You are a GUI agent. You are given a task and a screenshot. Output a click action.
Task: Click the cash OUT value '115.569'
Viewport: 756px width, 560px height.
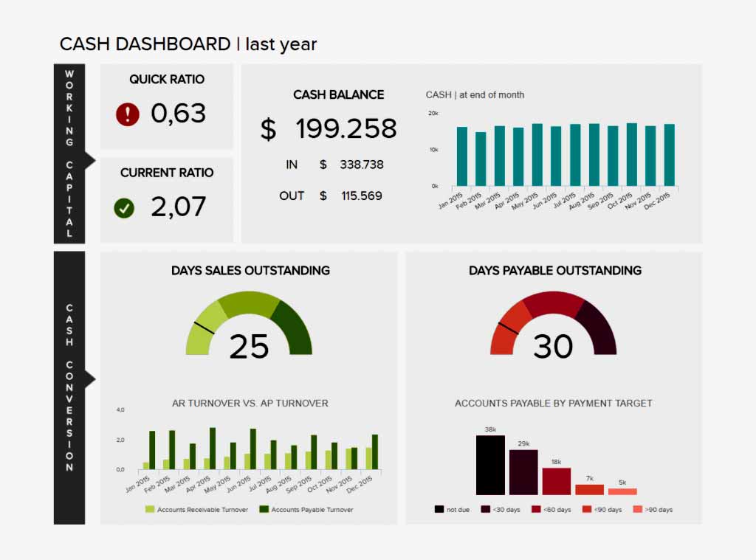(362, 196)
